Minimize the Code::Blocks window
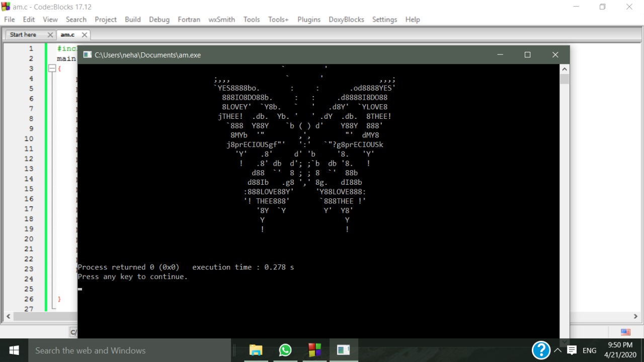 click(x=576, y=7)
